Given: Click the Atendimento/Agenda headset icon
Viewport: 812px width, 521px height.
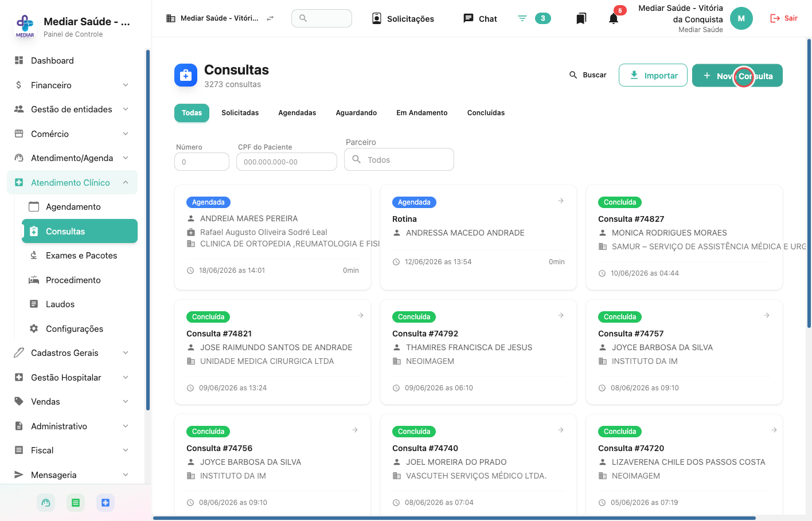Looking at the screenshot, I should pos(19,158).
